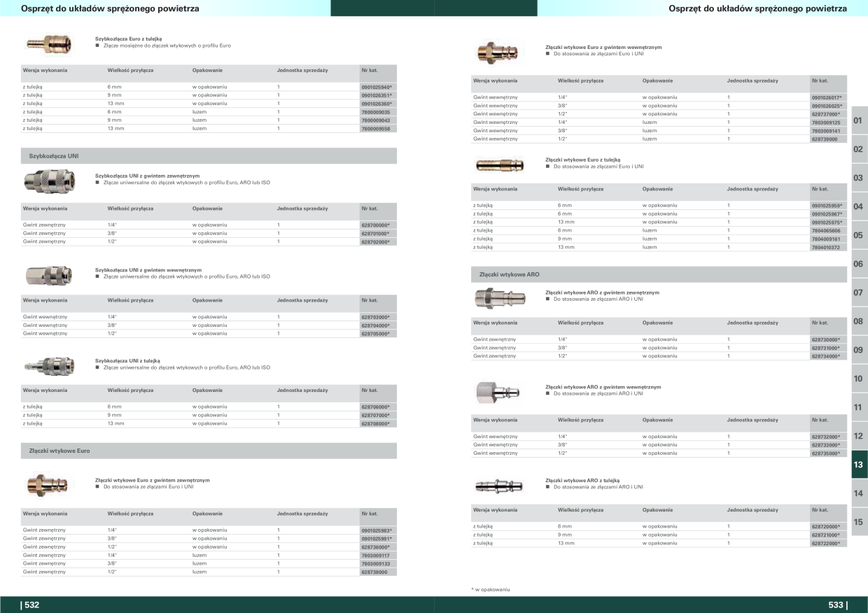Click catalog number 0901025940*
This screenshot has height=613, width=868.
point(377,87)
